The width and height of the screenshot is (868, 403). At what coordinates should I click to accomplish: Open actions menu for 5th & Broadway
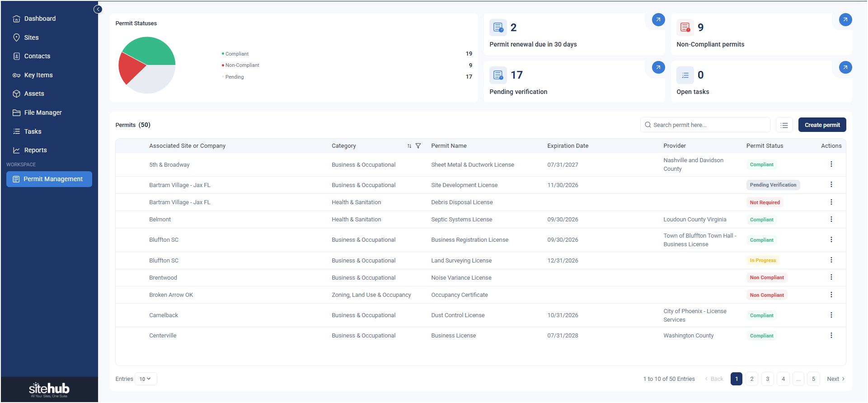click(x=831, y=164)
